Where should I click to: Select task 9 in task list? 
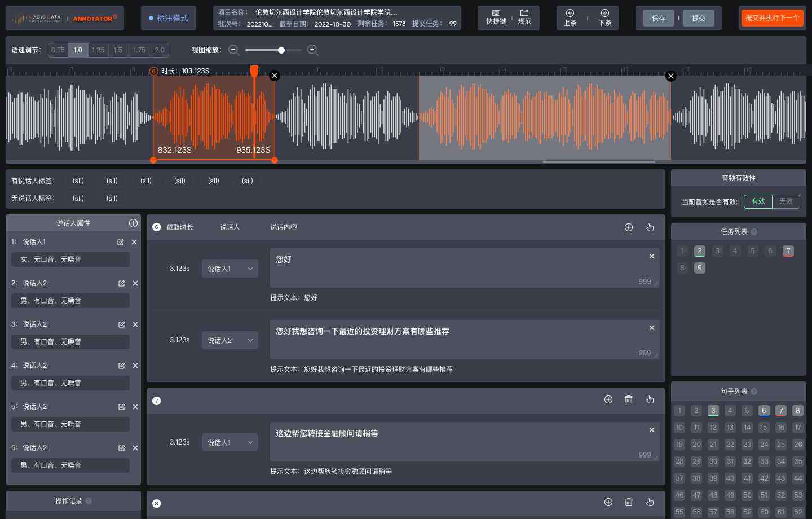[699, 268]
